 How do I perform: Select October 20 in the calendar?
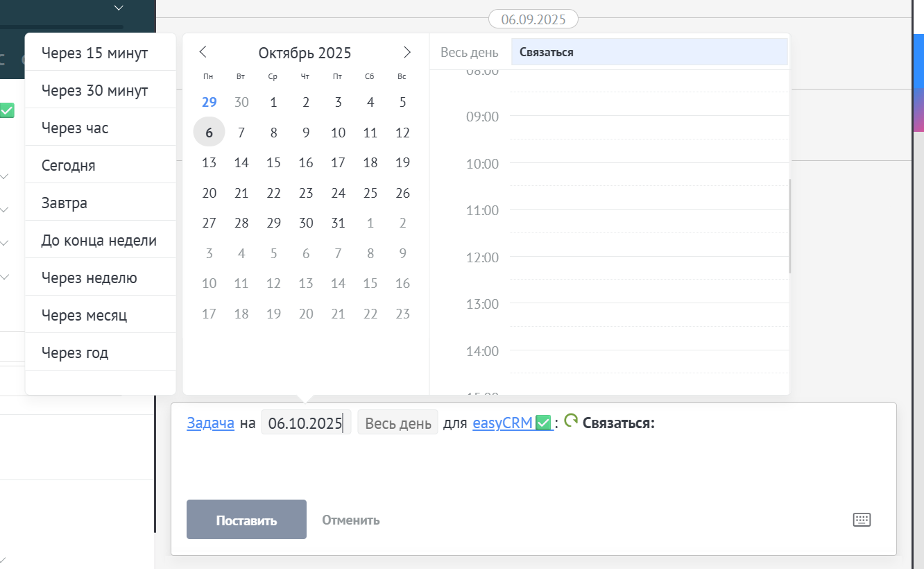click(x=209, y=193)
